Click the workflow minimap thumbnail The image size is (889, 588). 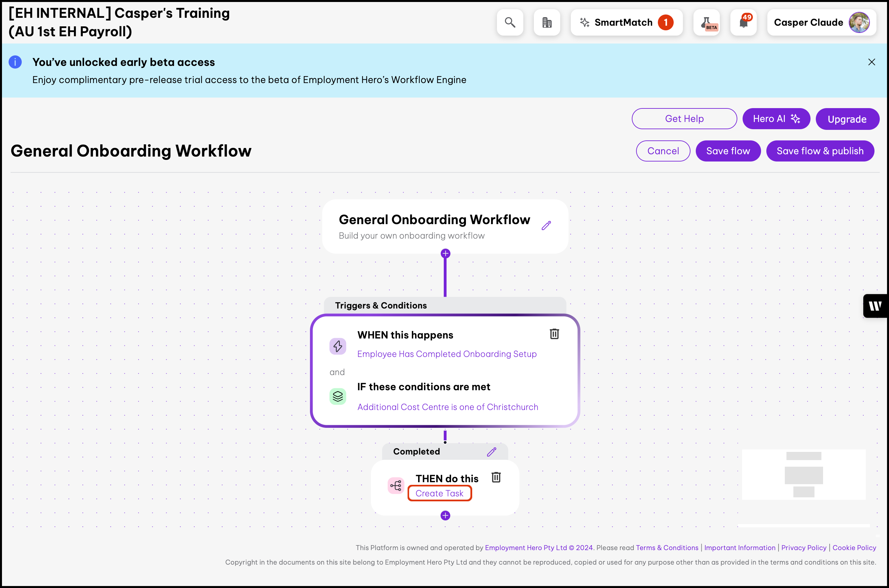click(x=804, y=475)
